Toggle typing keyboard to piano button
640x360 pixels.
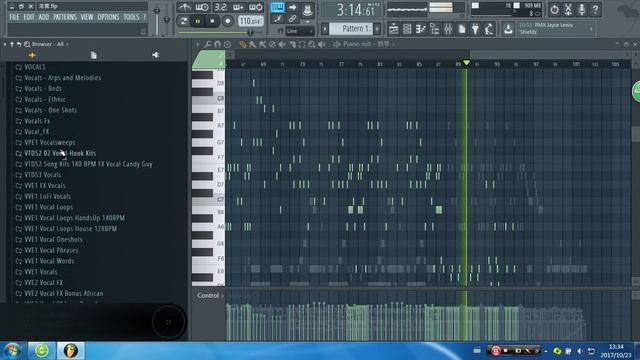pyautogui.click(x=278, y=7)
